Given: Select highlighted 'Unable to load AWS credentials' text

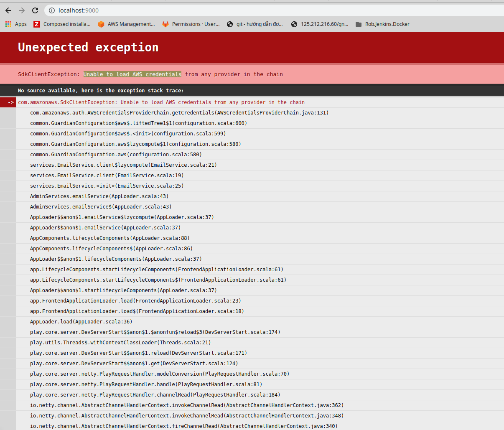Looking at the screenshot, I should tap(132, 74).
